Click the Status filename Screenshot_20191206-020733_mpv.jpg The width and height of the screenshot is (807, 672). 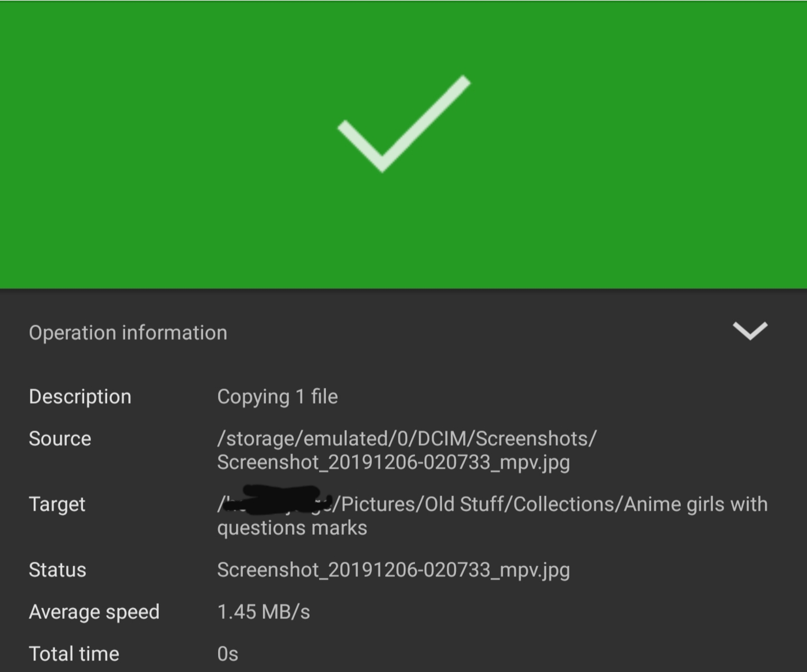(393, 570)
